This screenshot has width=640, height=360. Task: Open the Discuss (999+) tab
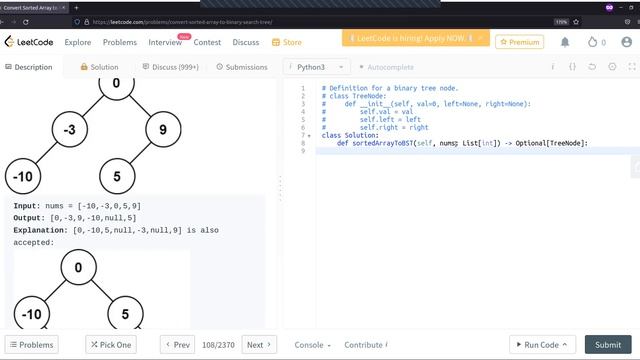(x=171, y=67)
